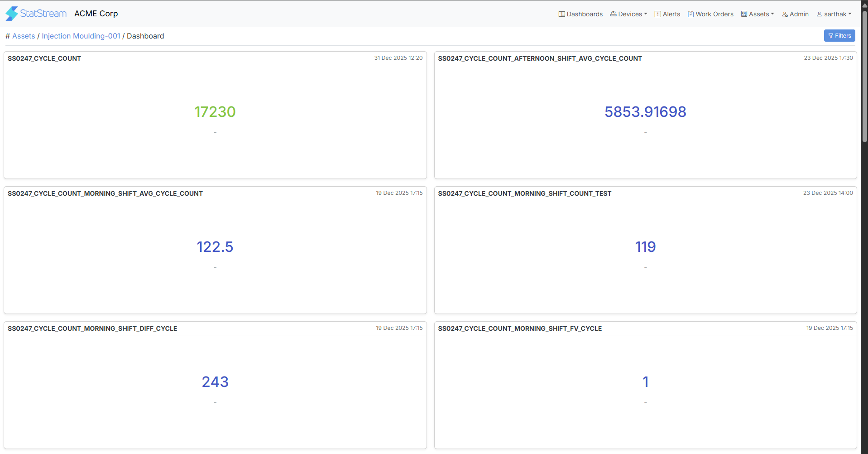Image resolution: width=868 pixels, height=454 pixels.
Task: Click the timestamp 31 Dec 2025 12:20
Action: 398,58
